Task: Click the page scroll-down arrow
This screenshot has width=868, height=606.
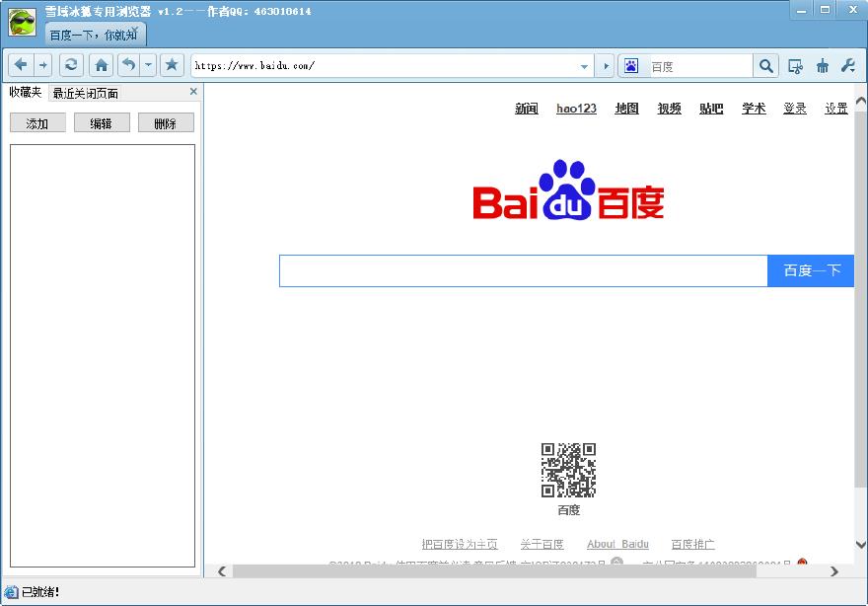Action: [861, 545]
